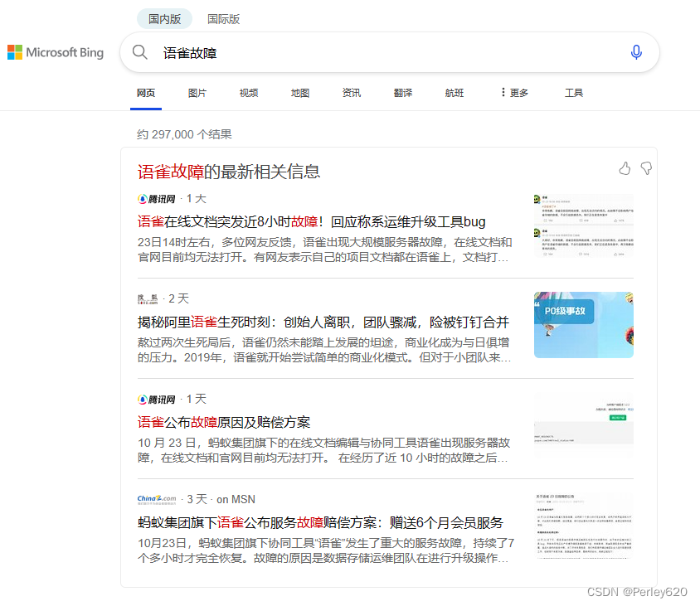The height and width of the screenshot is (606, 700).
Task: Click the 搜狐 source icon on the 2 天 result
Action: coord(148,299)
